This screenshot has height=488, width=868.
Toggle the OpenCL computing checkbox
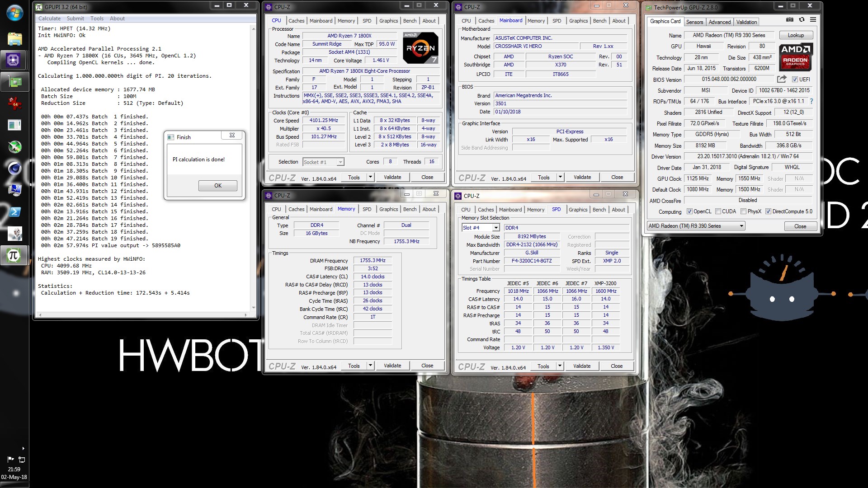click(689, 211)
